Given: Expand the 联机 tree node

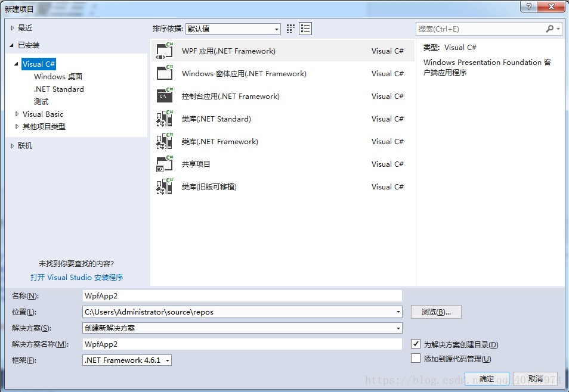Looking at the screenshot, I should (12, 146).
